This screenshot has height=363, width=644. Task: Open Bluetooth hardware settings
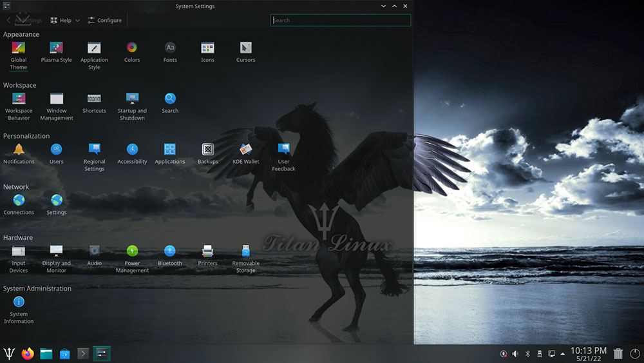coord(170,251)
